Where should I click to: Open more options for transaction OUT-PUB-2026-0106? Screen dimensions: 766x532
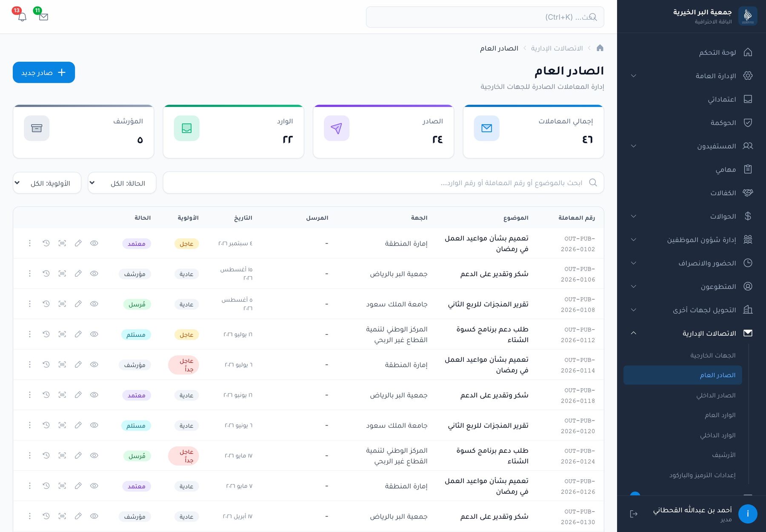[x=30, y=273]
